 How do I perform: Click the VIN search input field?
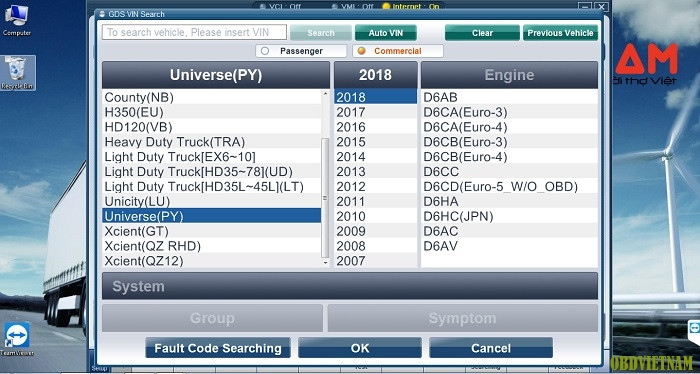[194, 32]
